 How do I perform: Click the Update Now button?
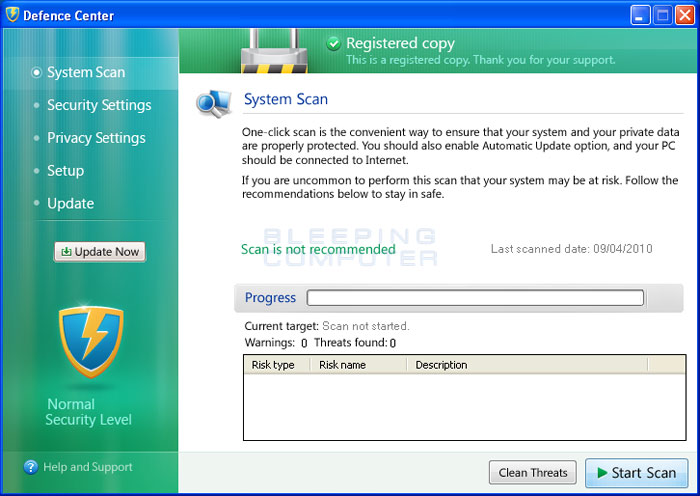click(100, 252)
